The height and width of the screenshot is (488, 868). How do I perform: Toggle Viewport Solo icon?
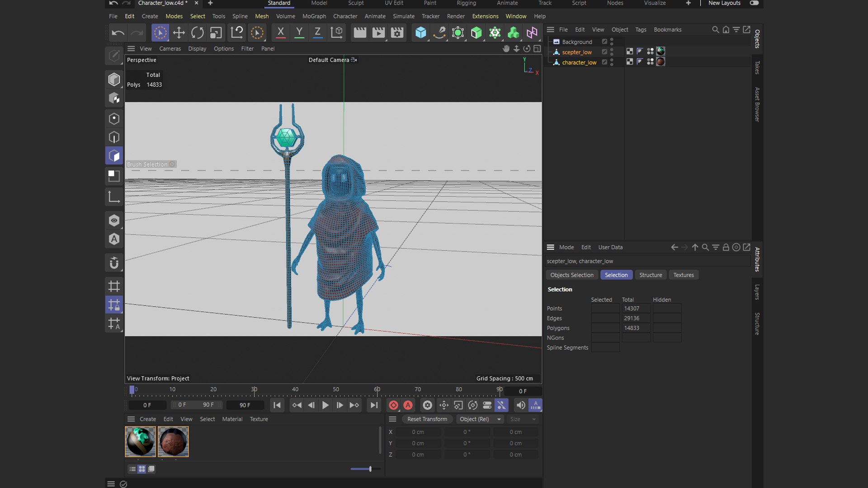pos(114,221)
